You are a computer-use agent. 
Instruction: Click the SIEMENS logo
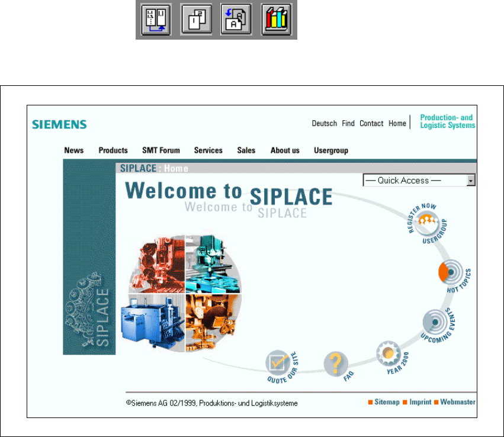pos(59,124)
